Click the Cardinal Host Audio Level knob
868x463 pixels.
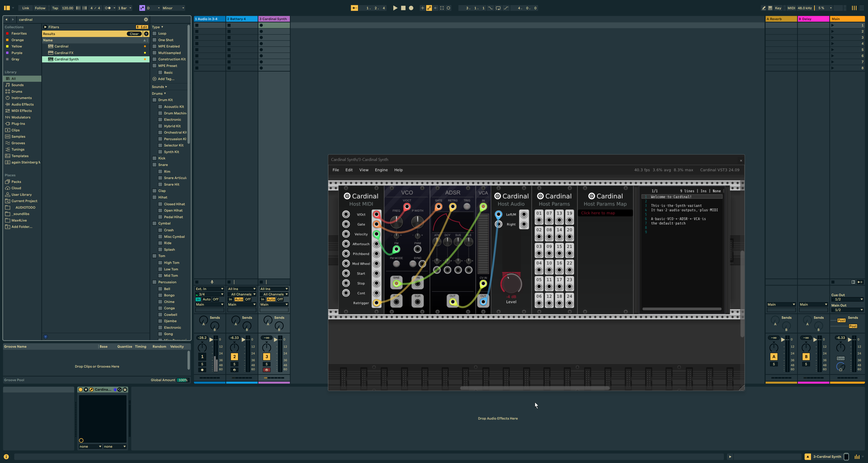pos(511,284)
